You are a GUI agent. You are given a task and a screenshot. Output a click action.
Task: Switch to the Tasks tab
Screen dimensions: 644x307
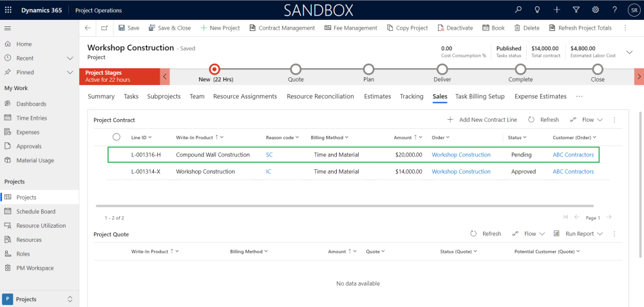pyautogui.click(x=131, y=97)
